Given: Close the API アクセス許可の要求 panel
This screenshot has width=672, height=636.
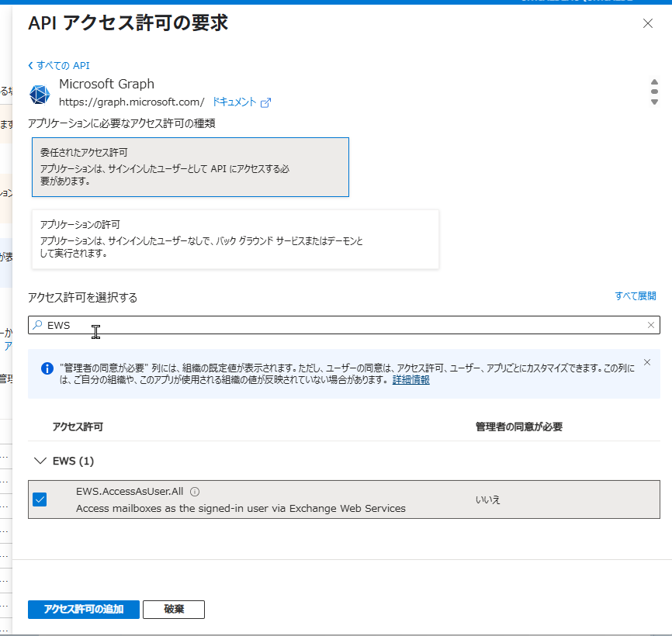Looking at the screenshot, I should click(x=648, y=23).
